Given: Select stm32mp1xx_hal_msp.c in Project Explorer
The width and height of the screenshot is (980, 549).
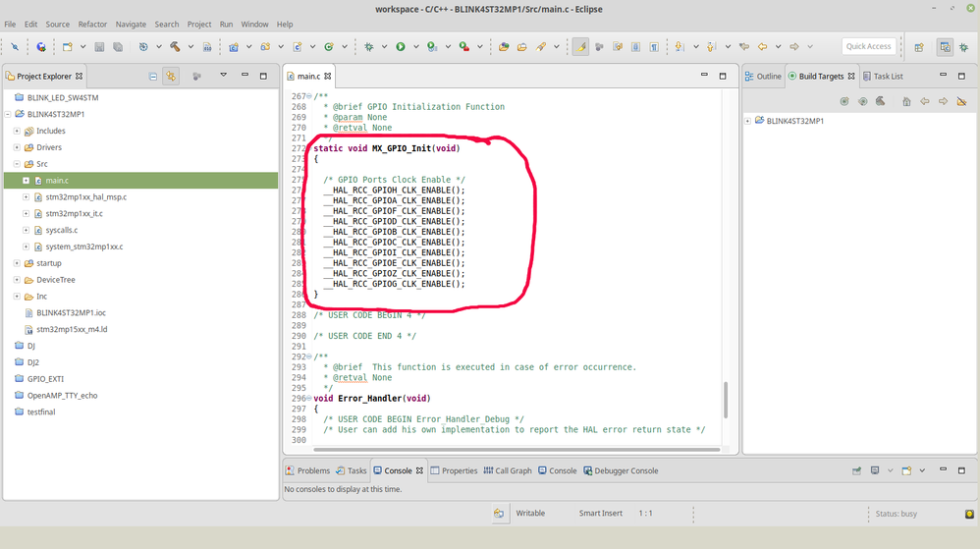Looking at the screenshot, I should 85,197.
